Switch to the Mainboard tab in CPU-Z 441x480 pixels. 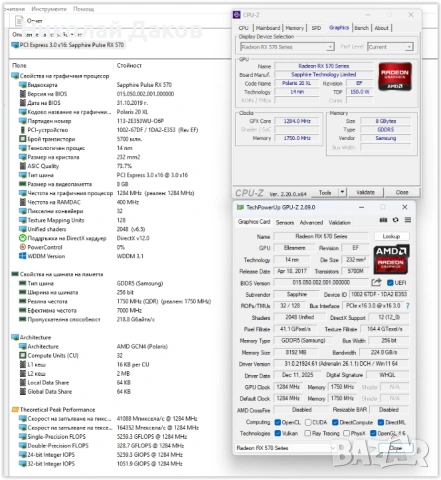(x=268, y=28)
